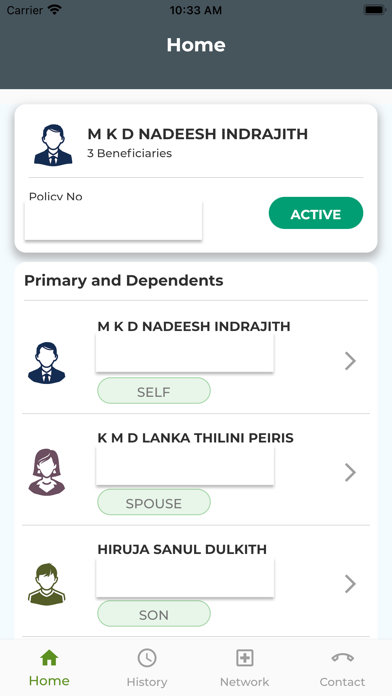Expand K M D Lanka Thilini Peiris chevron
This screenshot has height=696, width=392.
350,472
